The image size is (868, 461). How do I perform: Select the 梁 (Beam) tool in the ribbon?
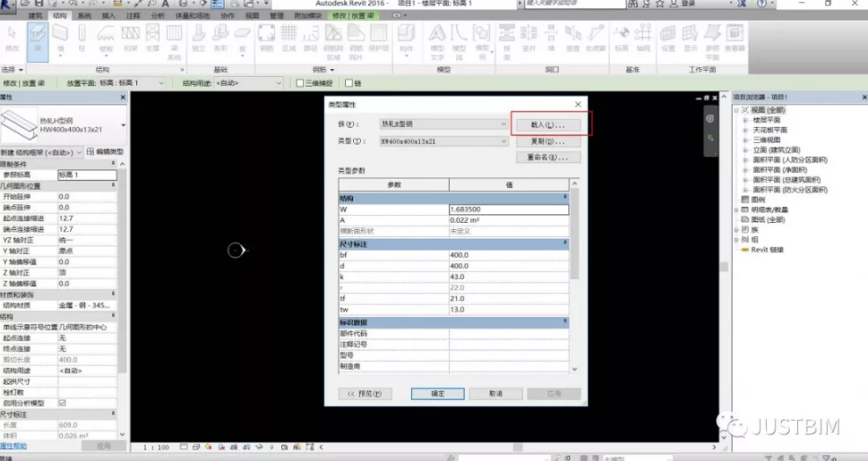38,41
